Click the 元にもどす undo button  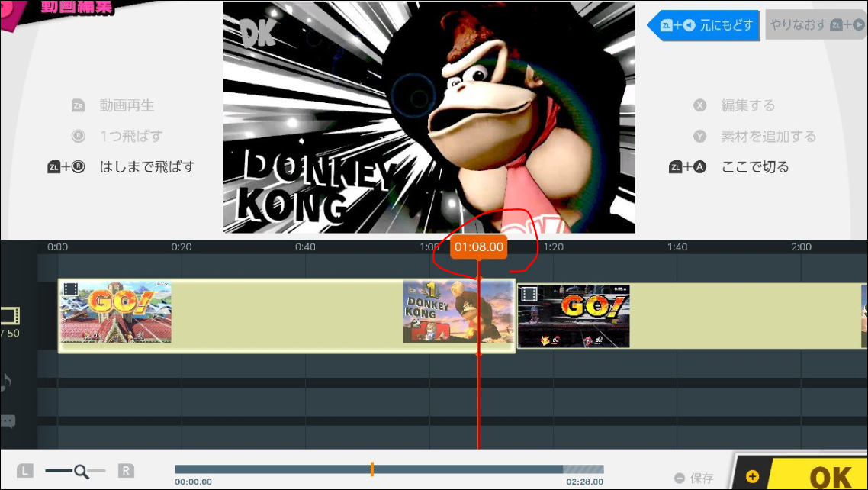pyautogui.click(x=703, y=25)
